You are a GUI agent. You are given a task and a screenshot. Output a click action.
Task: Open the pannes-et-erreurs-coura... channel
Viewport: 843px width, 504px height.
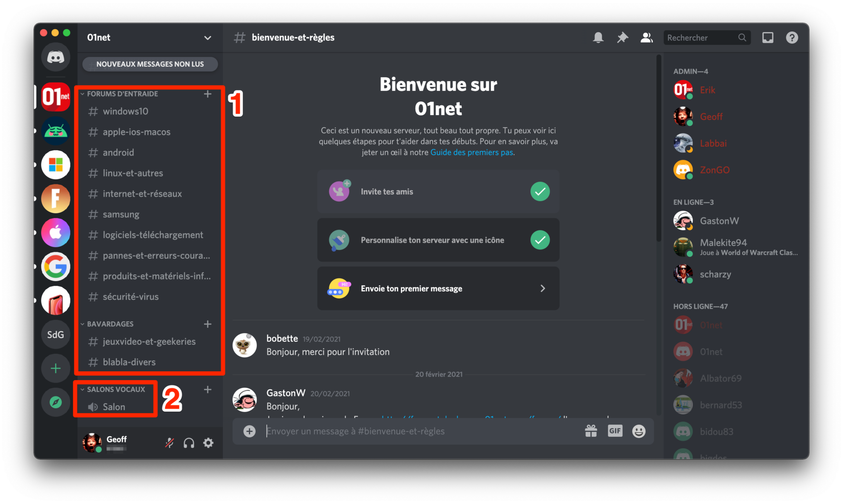[150, 256]
